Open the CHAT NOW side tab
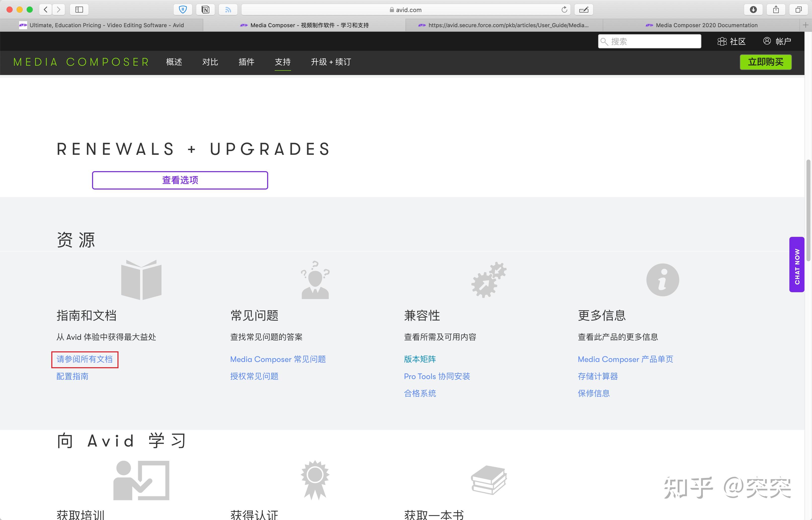The width and height of the screenshot is (812, 520). (797, 265)
